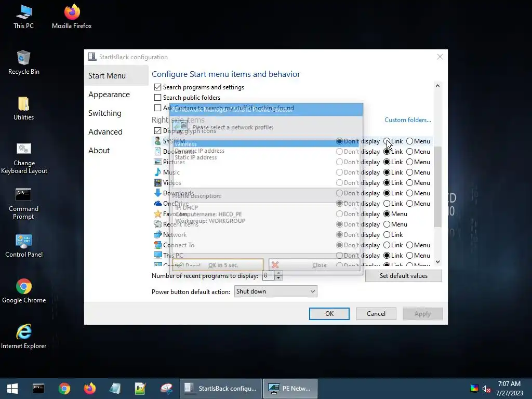The image size is (532, 399).
Task: Select Menu option for Documents
Action: pyautogui.click(x=409, y=152)
